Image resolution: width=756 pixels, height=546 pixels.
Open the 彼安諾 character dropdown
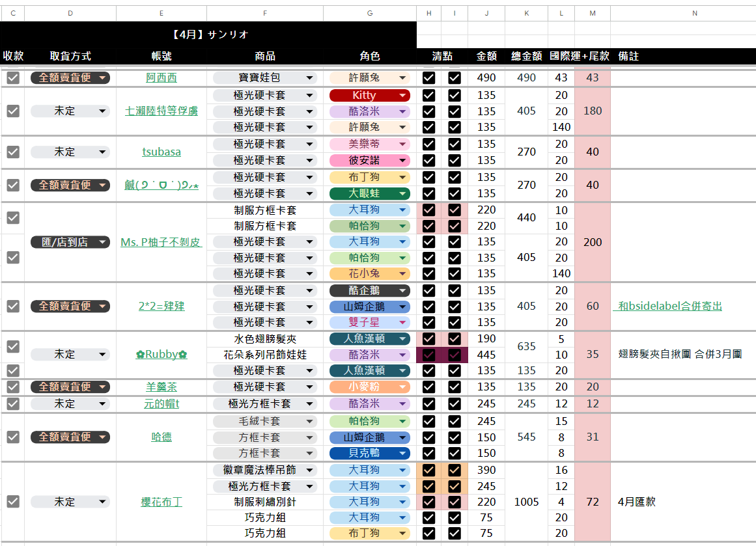370,160
